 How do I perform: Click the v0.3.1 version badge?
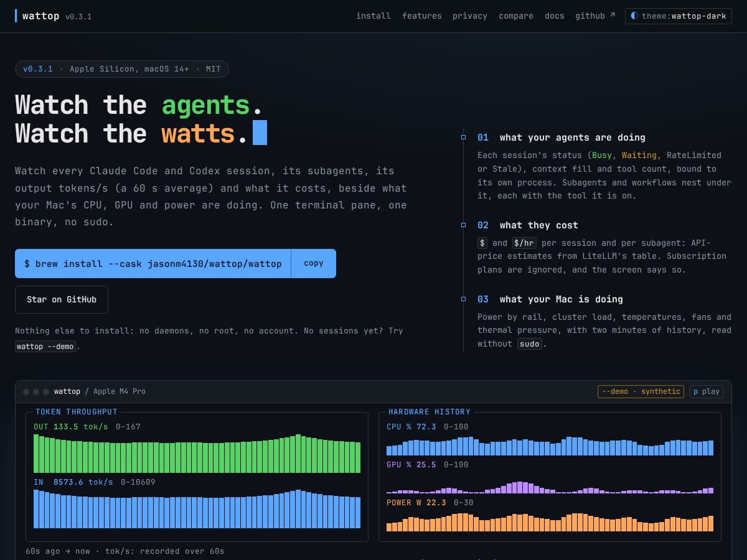pos(38,69)
